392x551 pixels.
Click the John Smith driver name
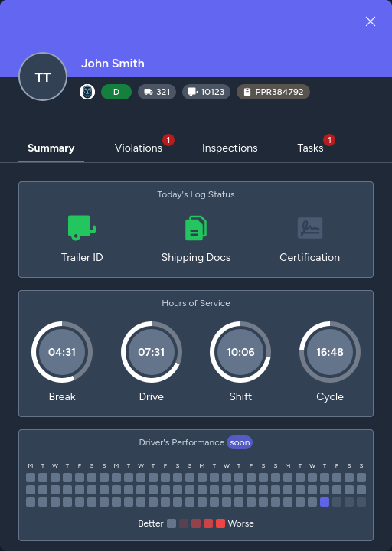point(113,64)
